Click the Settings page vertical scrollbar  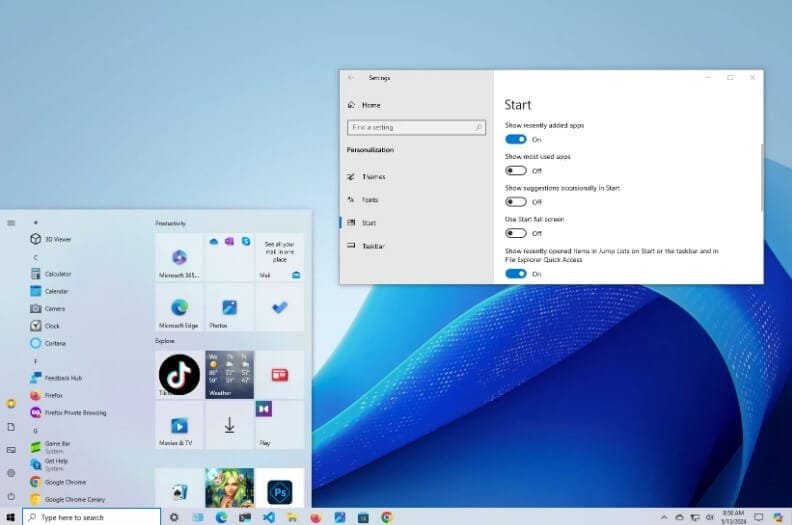coord(761,175)
